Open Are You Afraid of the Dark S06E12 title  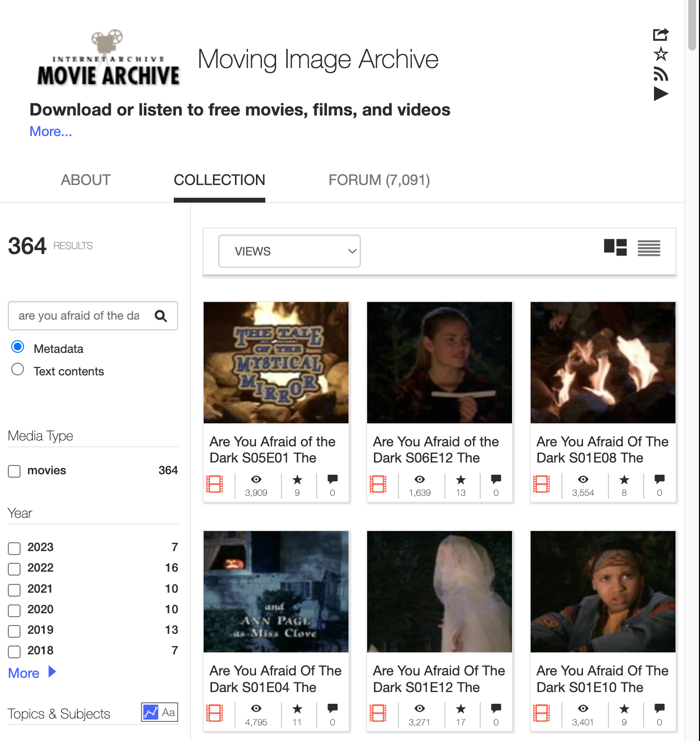click(x=436, y=450)
